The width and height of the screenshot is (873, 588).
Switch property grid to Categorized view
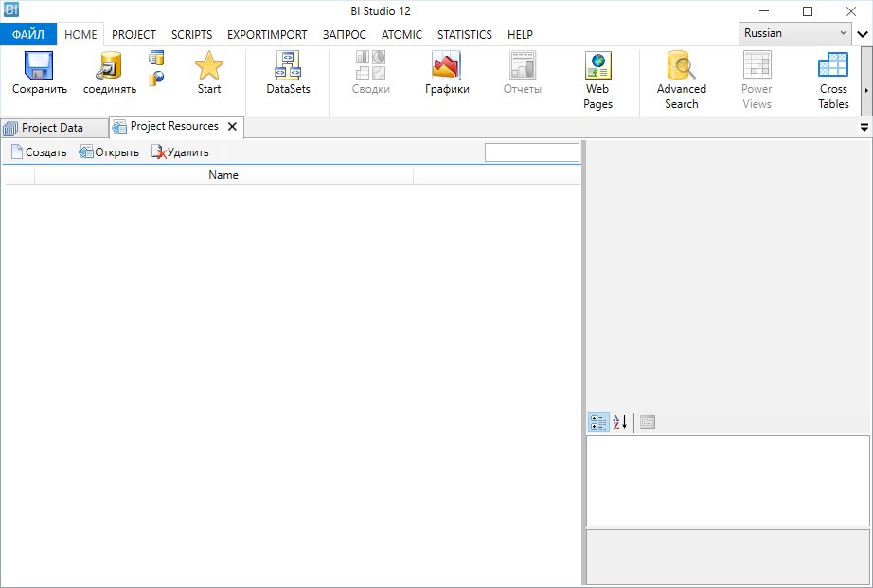tap(598, 422)
